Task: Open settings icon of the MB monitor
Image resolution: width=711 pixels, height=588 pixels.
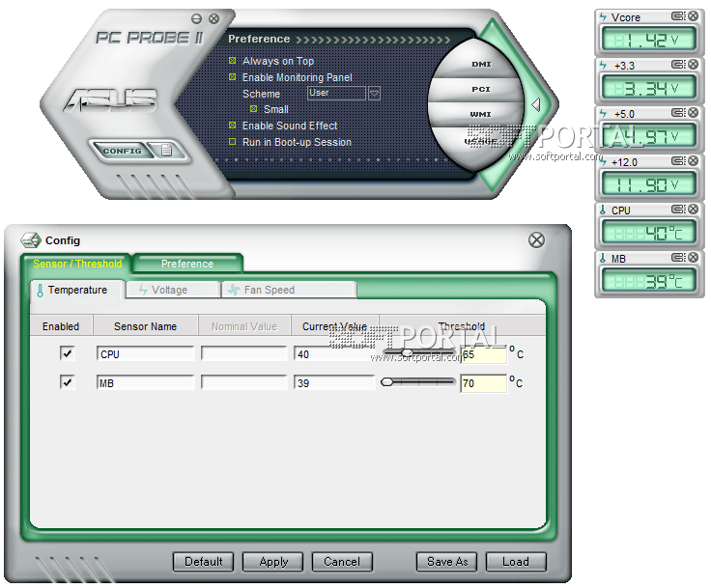Action: pos(678,258)
